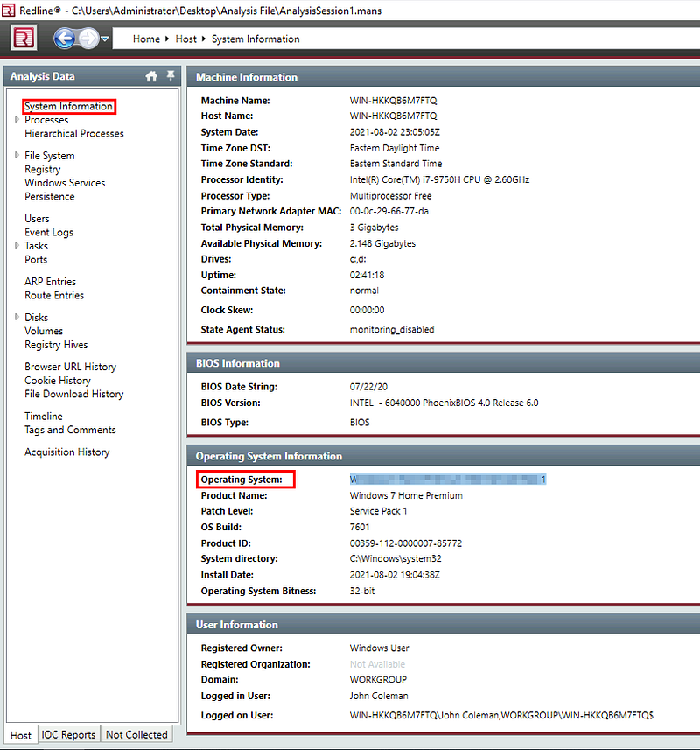The height and width of the screenshot is (750, 700).
Task: Expand the File System tree node
Action: [17, 155]
